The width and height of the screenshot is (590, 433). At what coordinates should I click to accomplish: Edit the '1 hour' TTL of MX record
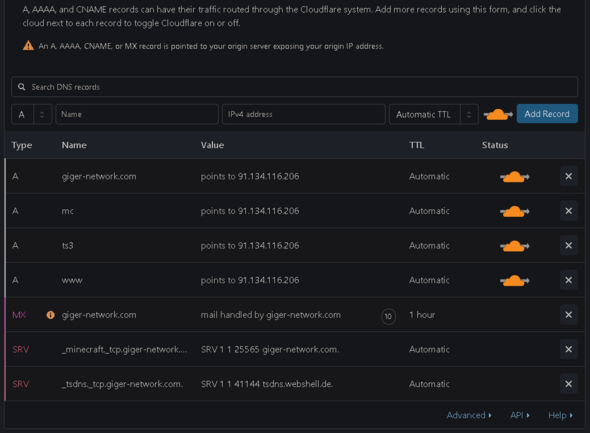[422, 315]
